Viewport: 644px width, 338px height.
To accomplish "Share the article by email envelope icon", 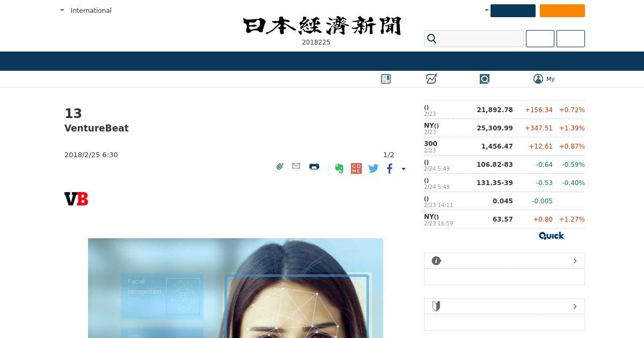I will (296, 166).
